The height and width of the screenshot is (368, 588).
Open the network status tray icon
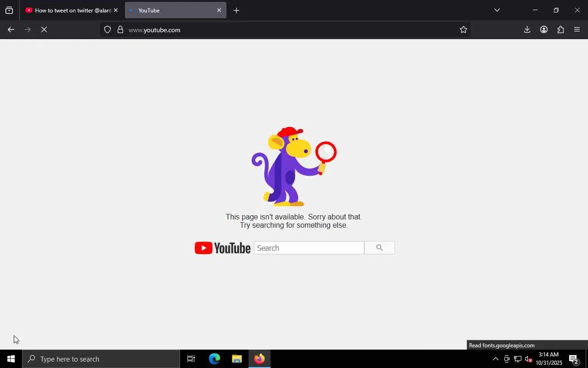point(518,359)
